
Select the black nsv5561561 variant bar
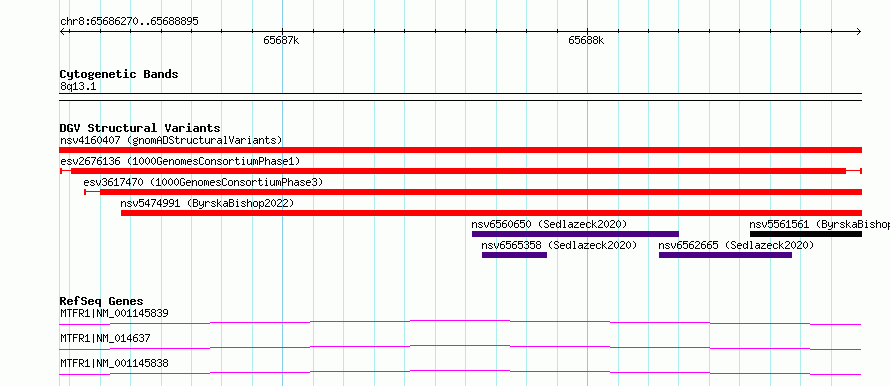(805, 234)
